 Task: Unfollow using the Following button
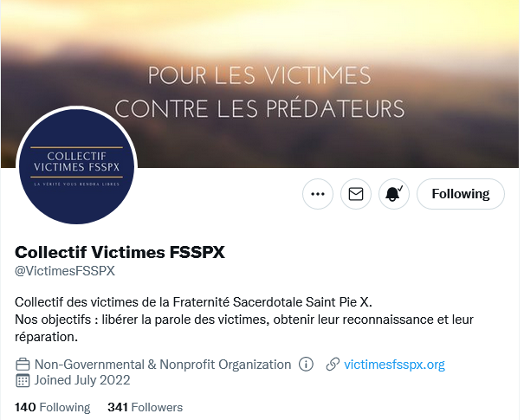[x=461, y=194]
